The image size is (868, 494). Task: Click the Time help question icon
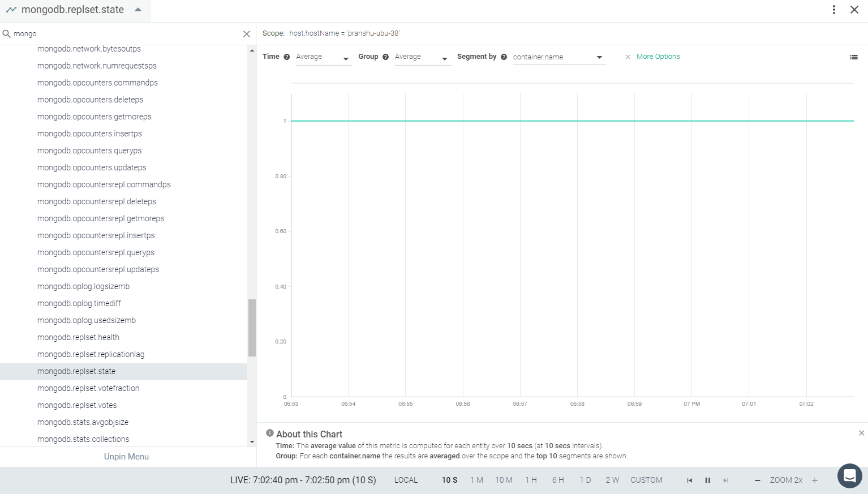(x=287, y=57)
